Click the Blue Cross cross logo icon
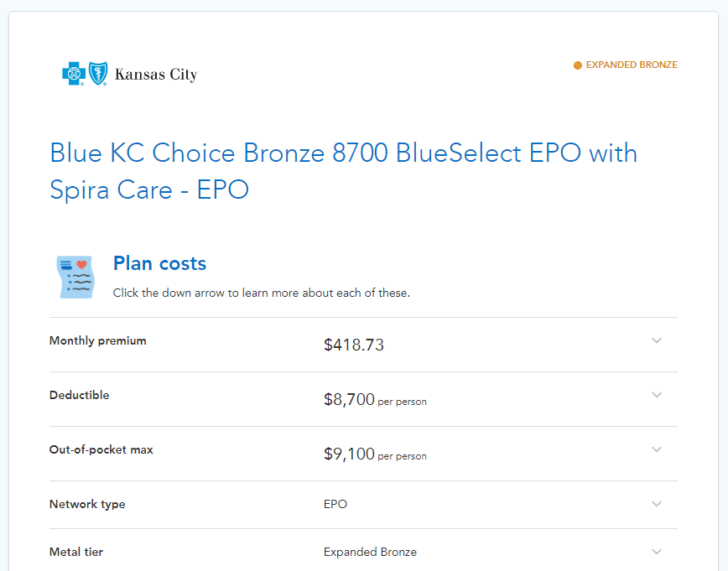 [74, 73]
